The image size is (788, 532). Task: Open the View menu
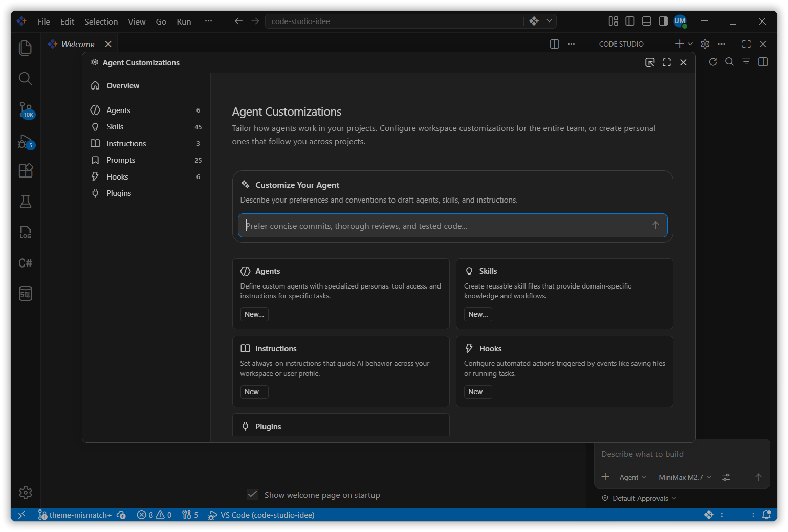[137, 21]
